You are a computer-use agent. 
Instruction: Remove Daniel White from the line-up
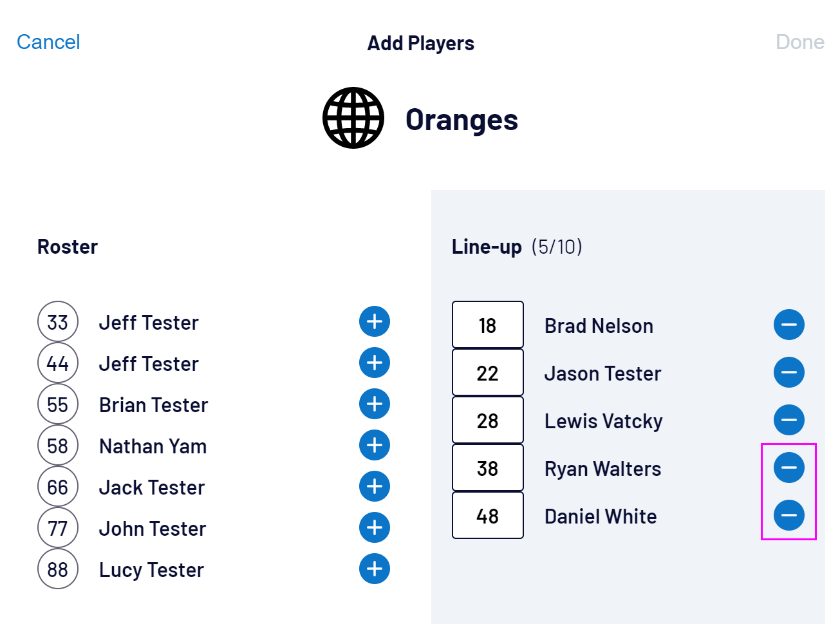click(x=789, y=515)
